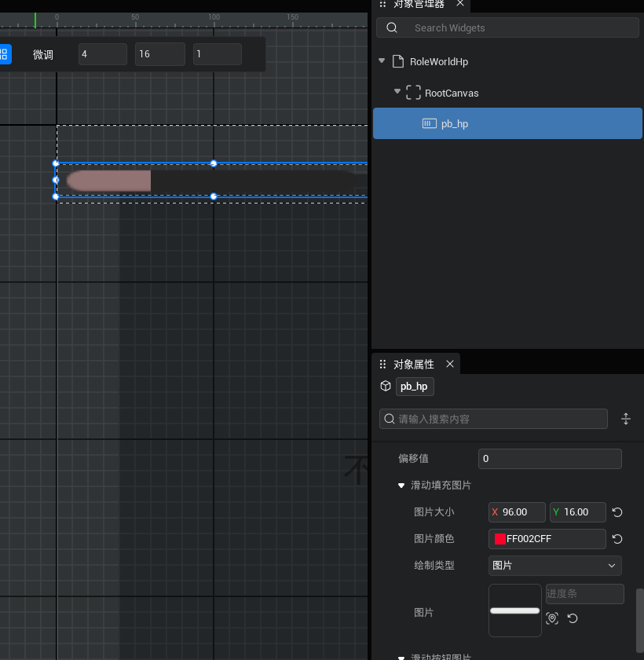Click the pb_hp name field
This screenshot has width=644, height=660.
(x=415, y=387)
